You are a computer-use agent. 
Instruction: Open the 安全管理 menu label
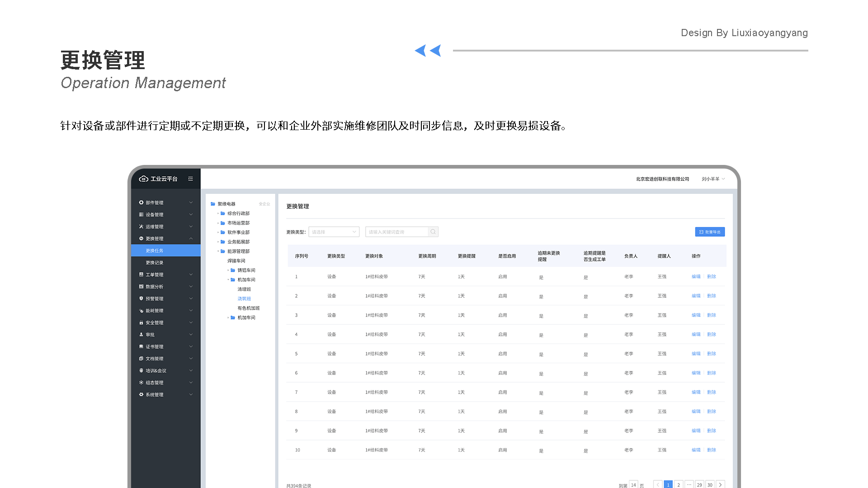tap(155, 323)
